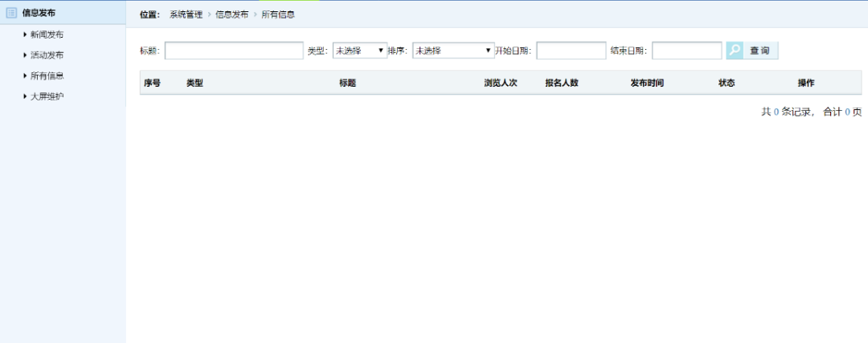Click 系统管理 in the breadcrumb
The width and height of the screenshot is (868, 343).
pos(186,15)
